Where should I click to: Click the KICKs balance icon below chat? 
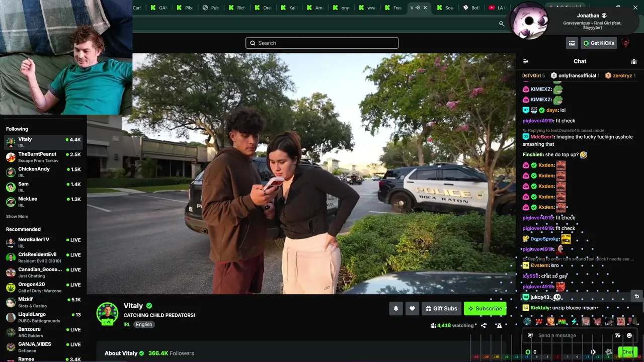528,352
